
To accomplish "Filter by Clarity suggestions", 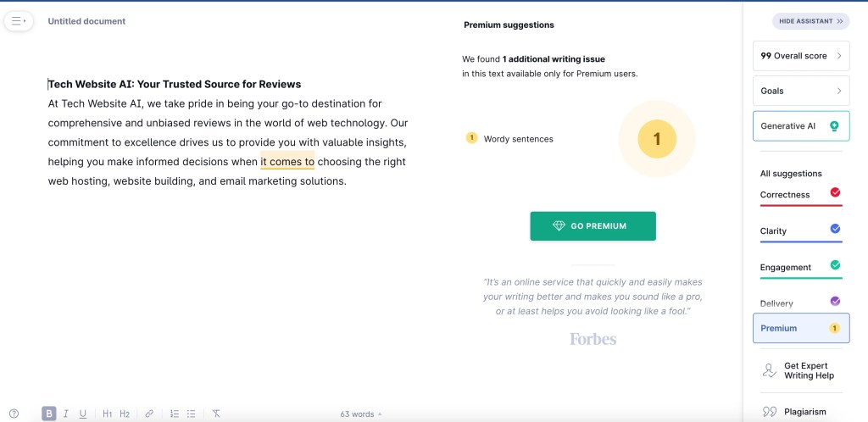I will pos(801,231).
